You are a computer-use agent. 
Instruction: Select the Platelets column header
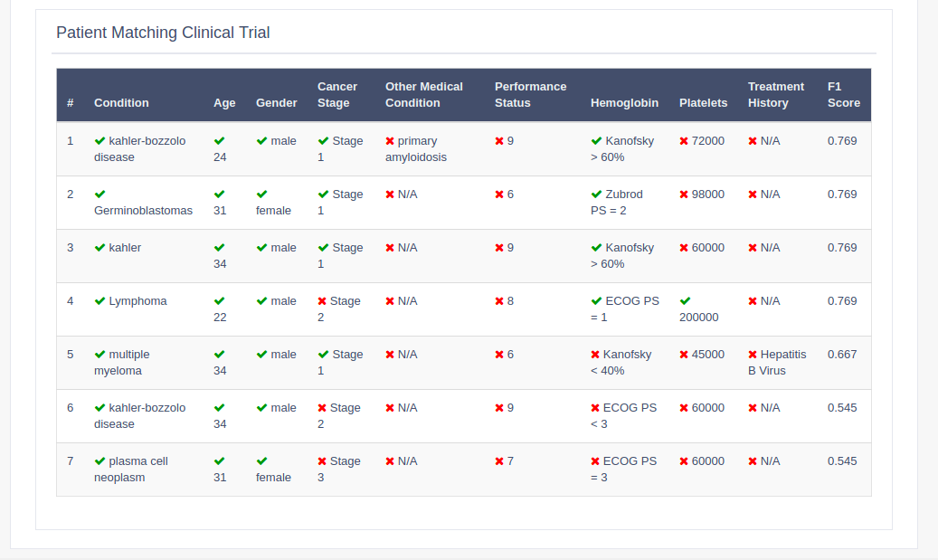pyautogui.click(x=704, y=103)
